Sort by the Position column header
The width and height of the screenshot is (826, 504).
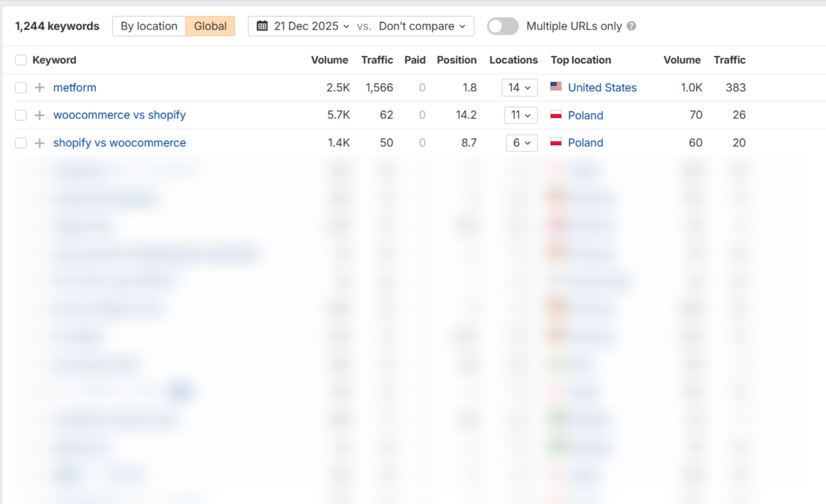click(x=456, y=60)
